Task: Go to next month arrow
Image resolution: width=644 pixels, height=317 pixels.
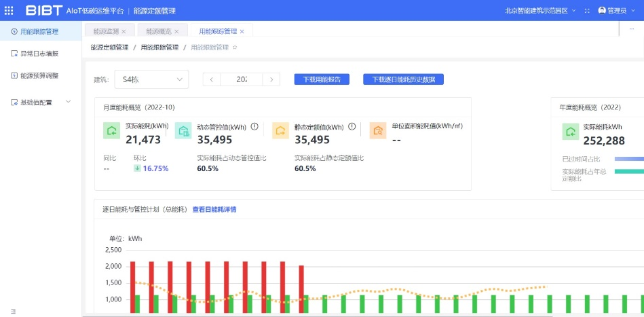Action: [271, 79]
